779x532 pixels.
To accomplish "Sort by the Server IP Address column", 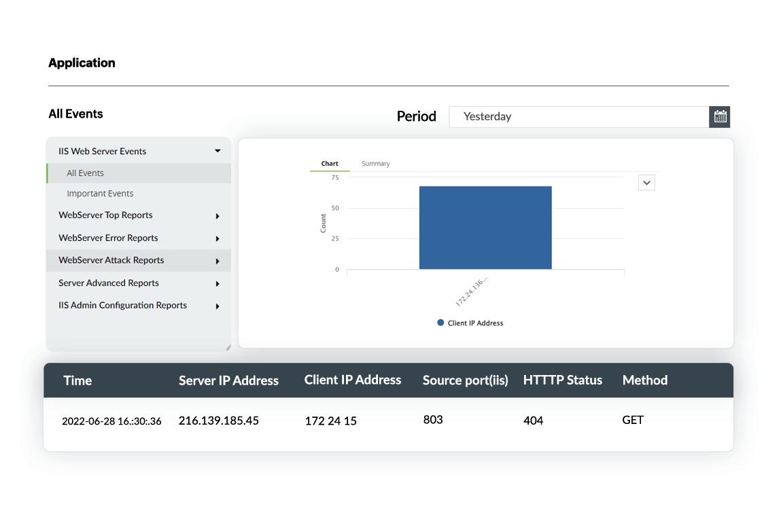I will [x=228, y=380].
